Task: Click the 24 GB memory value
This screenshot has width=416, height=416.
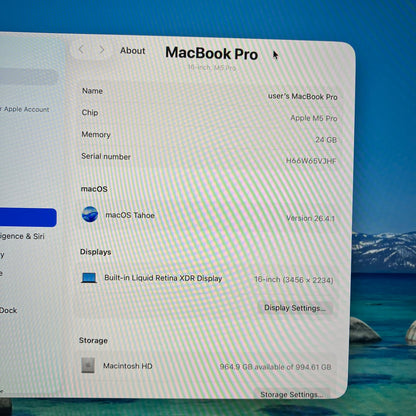Action: coord(326,140)
